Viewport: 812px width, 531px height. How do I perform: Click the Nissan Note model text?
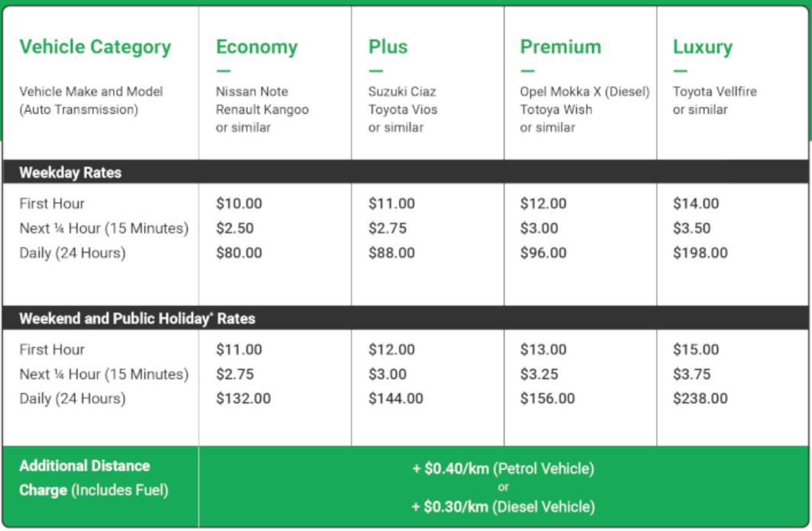pos(252,92)
